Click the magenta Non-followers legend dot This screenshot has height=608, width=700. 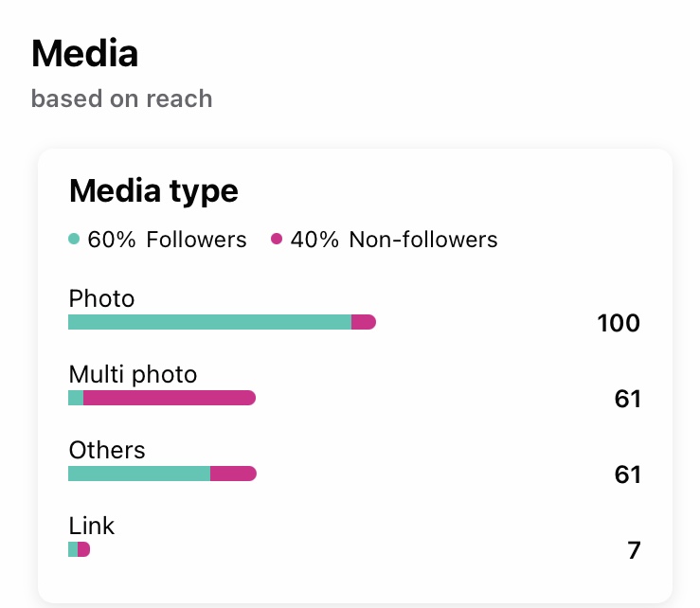tap(277, 240)
